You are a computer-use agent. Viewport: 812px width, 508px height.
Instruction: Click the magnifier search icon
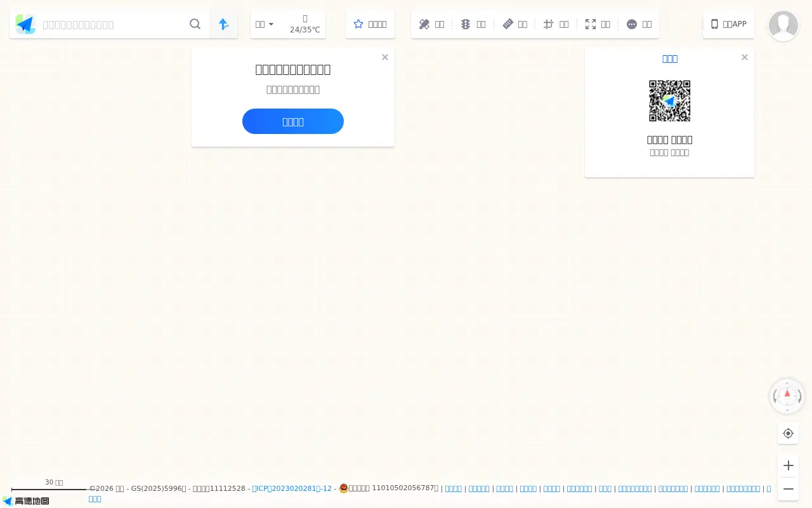tap(195, 24)
